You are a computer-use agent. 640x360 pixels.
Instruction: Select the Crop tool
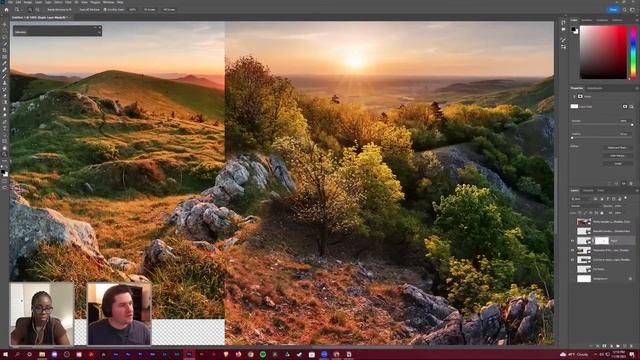tap(4, 50)
